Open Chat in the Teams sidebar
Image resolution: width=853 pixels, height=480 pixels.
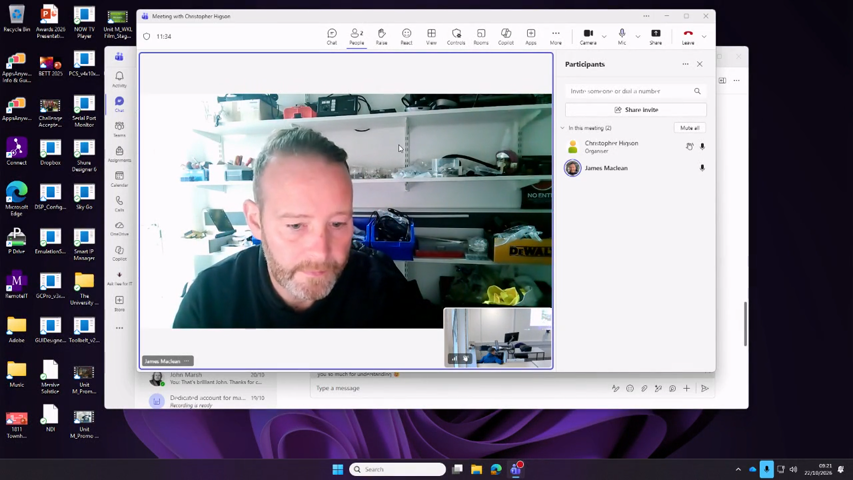pos(119,104)
